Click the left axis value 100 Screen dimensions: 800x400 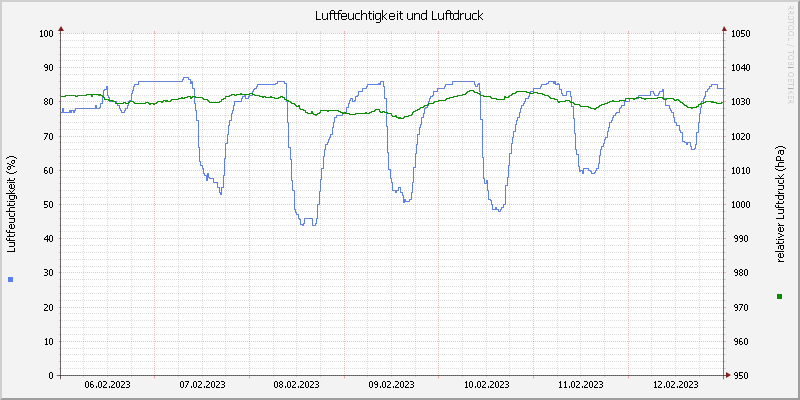click(x=46, y=34)
